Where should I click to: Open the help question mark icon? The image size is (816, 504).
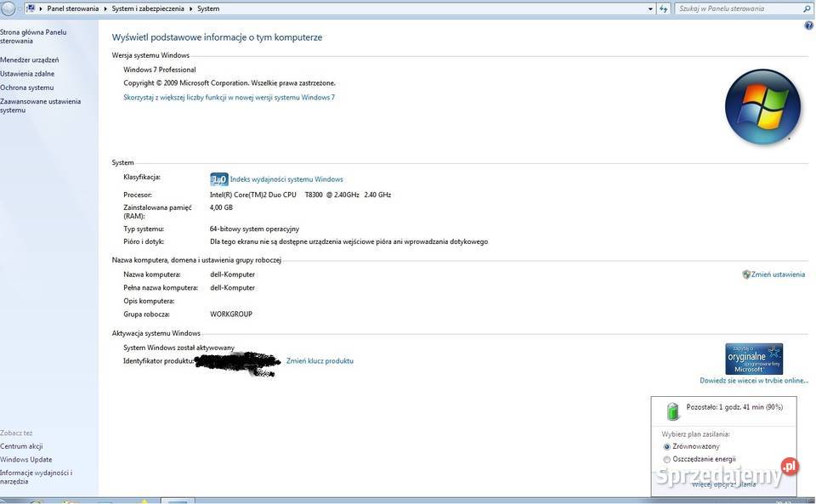pyautogui.click(x=807, y=25)
